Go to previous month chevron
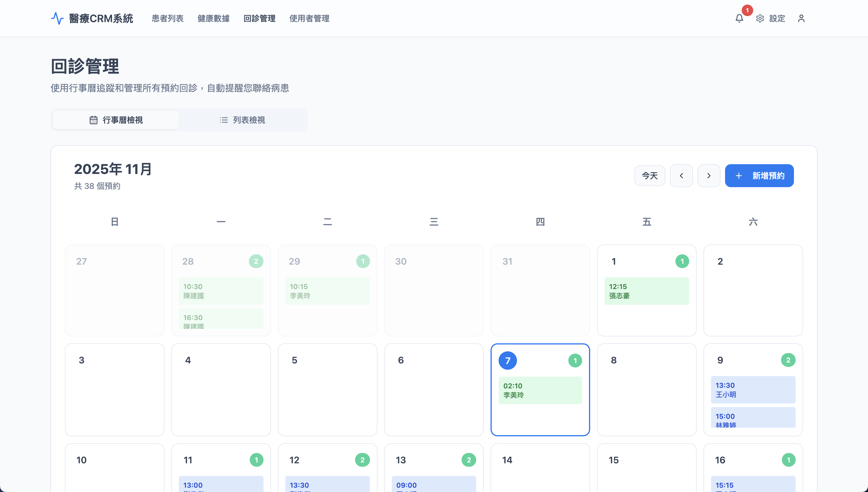This screenshot has height=492, width=868. [681, 176]
